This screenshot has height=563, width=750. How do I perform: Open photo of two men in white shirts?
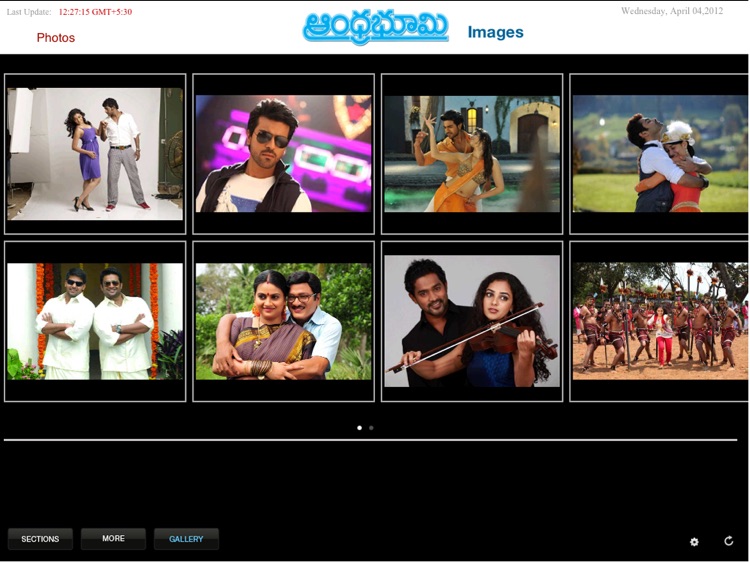pos(95,321)
